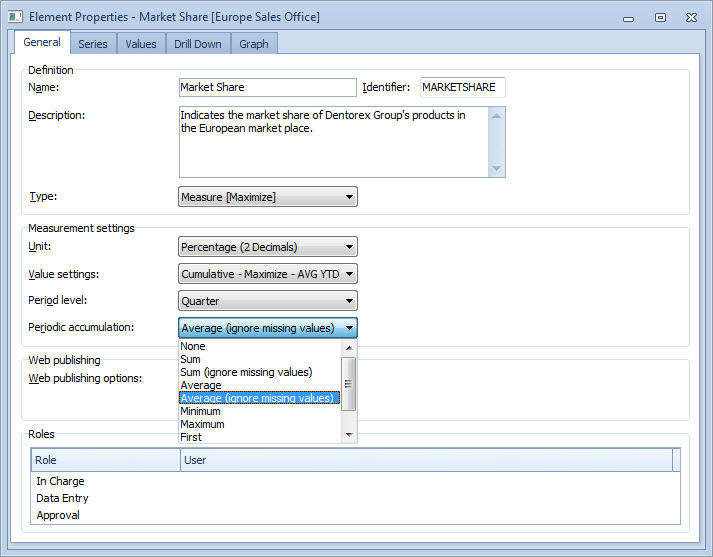Screen dimensions: 713x557
Task: Click the Name field containing Market Share
Action: pos(267,88)
